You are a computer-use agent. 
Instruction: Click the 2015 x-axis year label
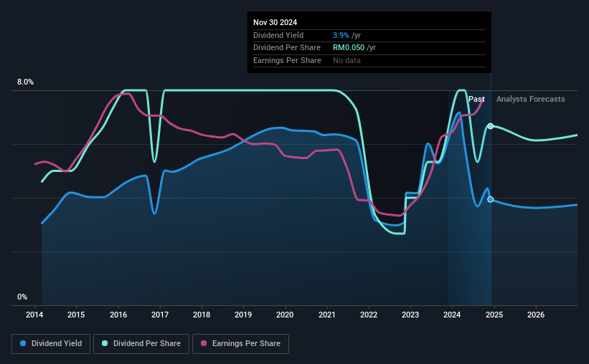click(x=76, y=315)
